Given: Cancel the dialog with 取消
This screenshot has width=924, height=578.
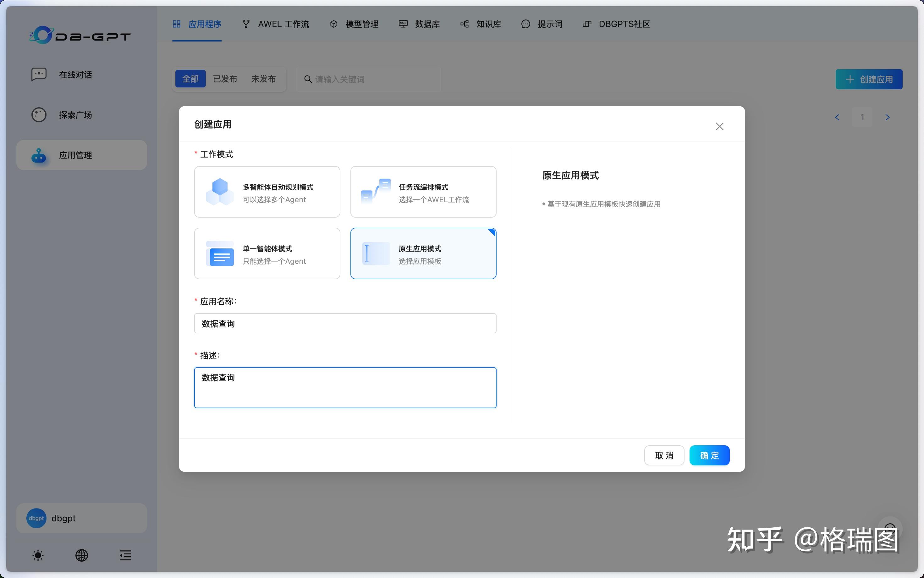Looking at the screenshot, I should point(664,455).
